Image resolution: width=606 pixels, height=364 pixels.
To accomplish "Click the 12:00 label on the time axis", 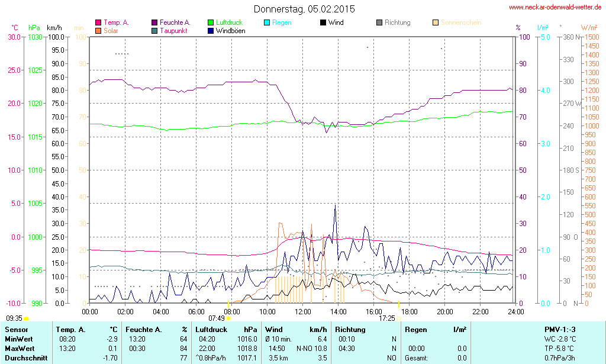I will [303, 312].
